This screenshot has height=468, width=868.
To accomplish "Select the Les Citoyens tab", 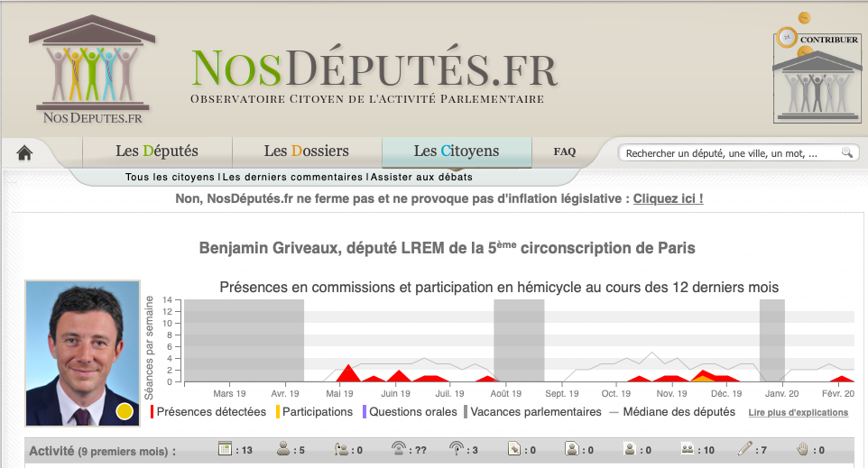I will (x=457, y=151).
